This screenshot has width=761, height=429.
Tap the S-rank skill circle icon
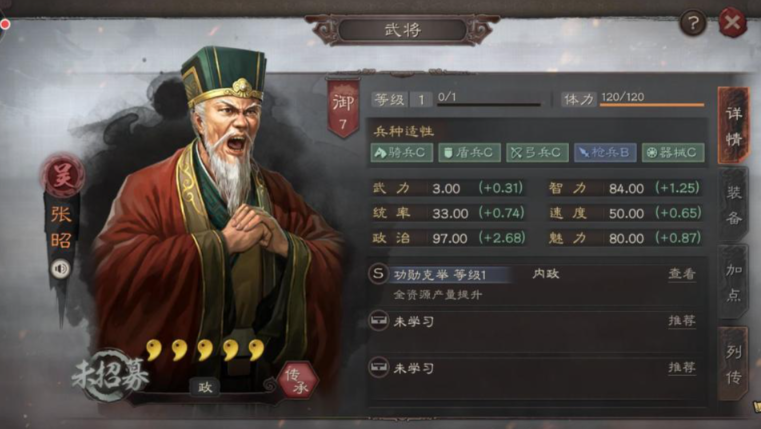click(x=378, y=274)
